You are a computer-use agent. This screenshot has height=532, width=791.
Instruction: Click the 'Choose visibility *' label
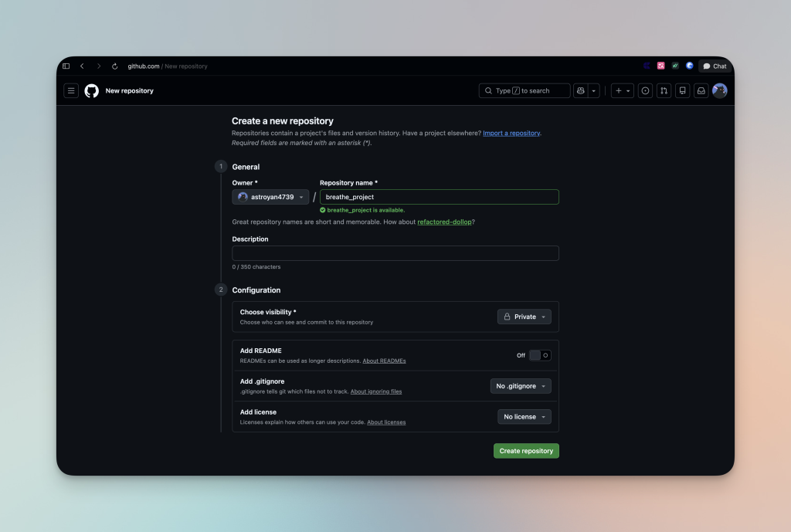(268, 312)
